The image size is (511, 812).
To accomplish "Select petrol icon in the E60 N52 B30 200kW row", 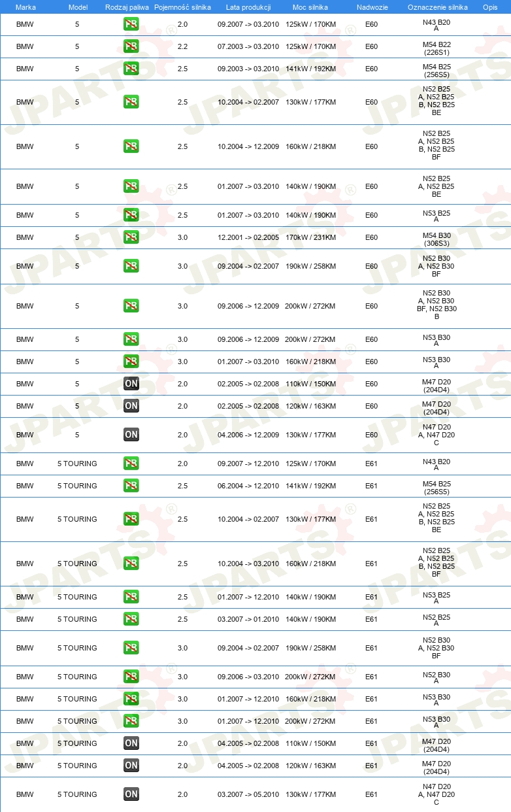I will [x=131, y=306].
